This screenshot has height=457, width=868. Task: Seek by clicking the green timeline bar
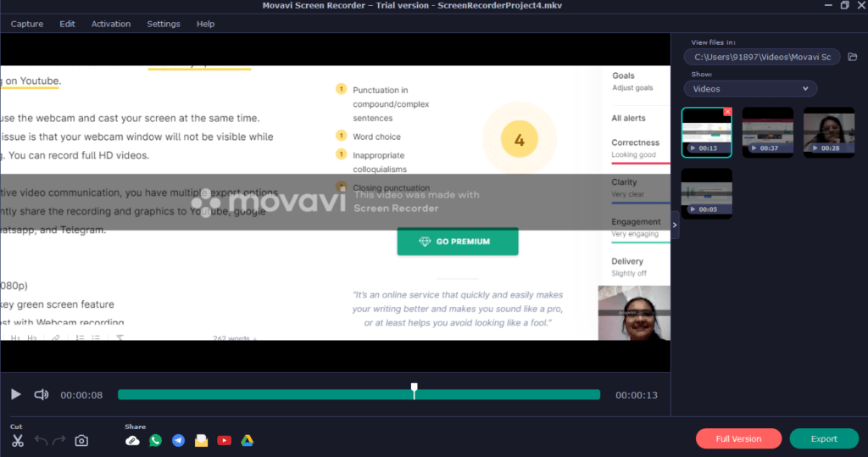[359, 395]
